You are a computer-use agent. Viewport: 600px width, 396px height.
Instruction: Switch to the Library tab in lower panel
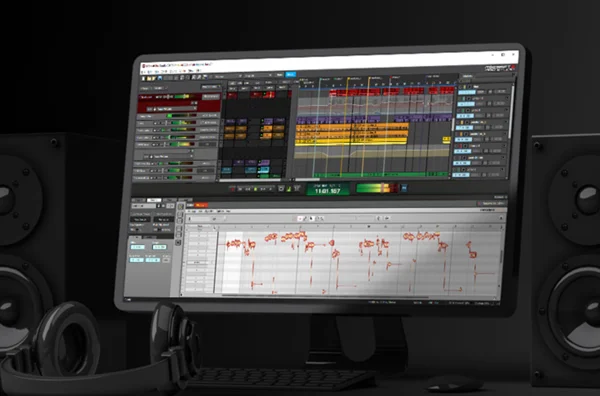[185, 200]
